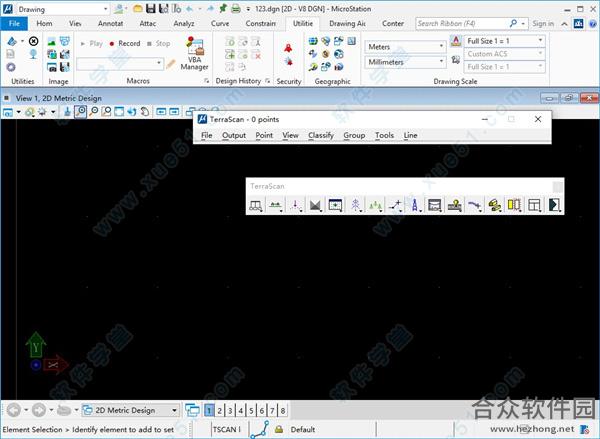
Task: Click the AccuSnap mode icon in status bar
Action: pos(260,429)
